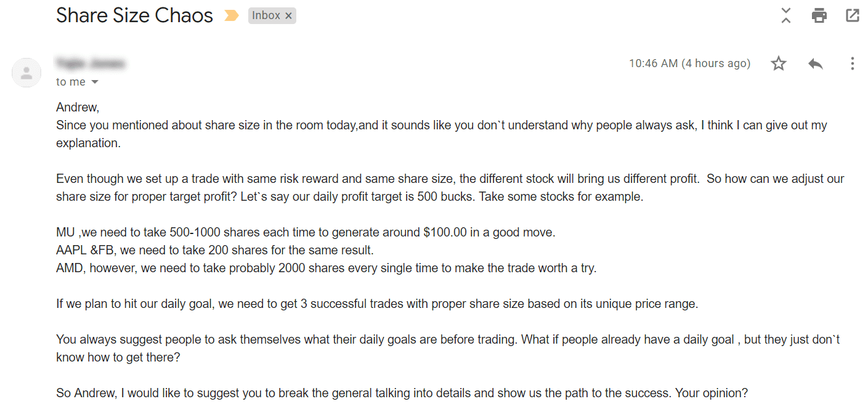Expand recipient details arrow next to "to me"
The height and width of the screenshot is (404, 868).
coord(95,82)
